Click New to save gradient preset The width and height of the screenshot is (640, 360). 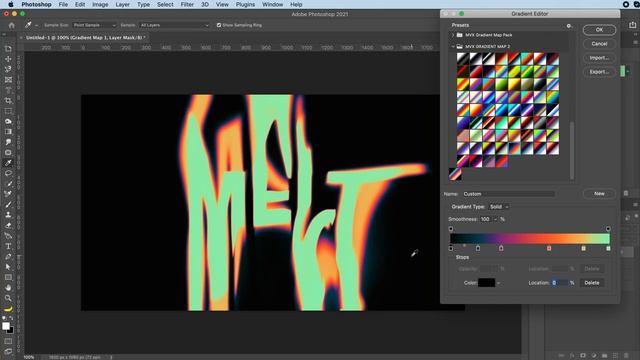[599, 193]
